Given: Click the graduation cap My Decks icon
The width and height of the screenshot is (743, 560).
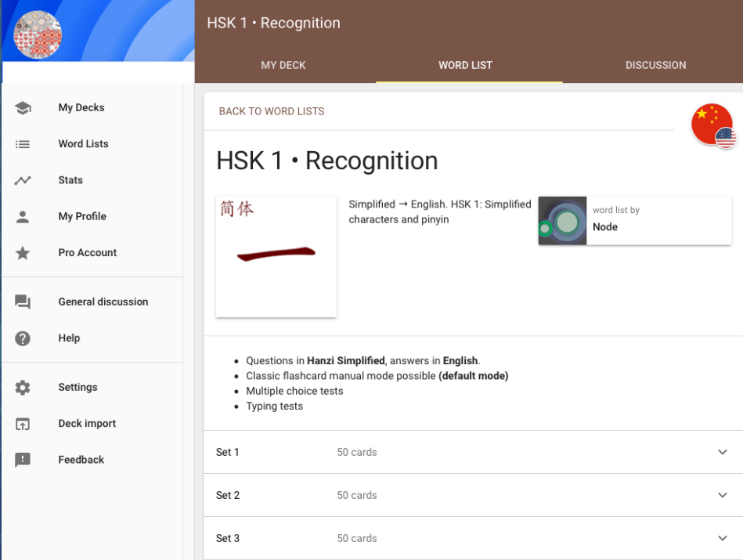Looking at the screenshot, I should tap(23, 108).
